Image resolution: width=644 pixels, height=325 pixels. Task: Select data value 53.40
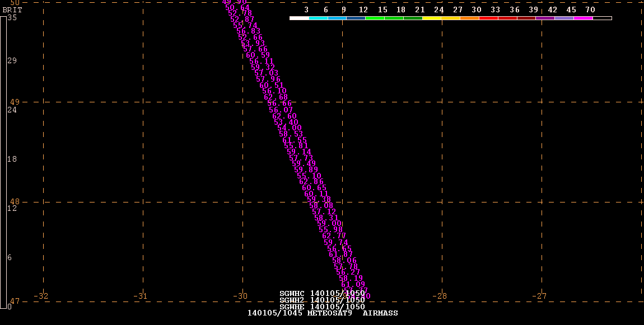[286, 123]
